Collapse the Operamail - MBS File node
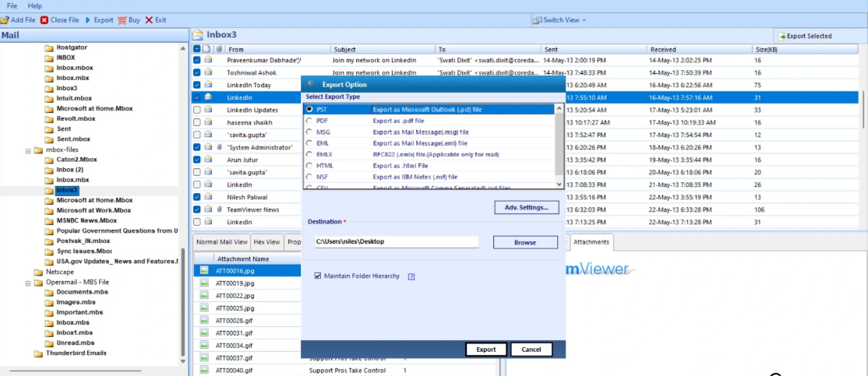This screenshot has height=376, width=868. click(28, 282)
